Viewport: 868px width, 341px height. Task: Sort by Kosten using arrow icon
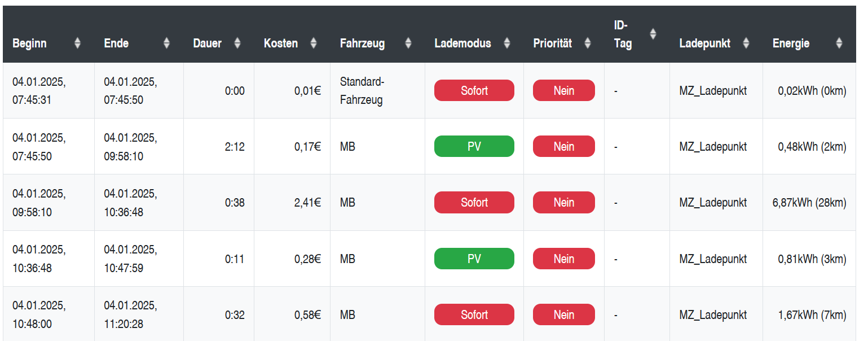tap(314, 43)
